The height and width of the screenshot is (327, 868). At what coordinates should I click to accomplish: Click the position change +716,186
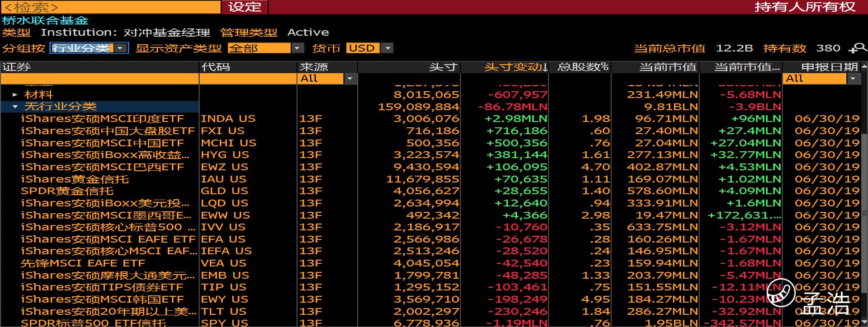click(517, 131)
